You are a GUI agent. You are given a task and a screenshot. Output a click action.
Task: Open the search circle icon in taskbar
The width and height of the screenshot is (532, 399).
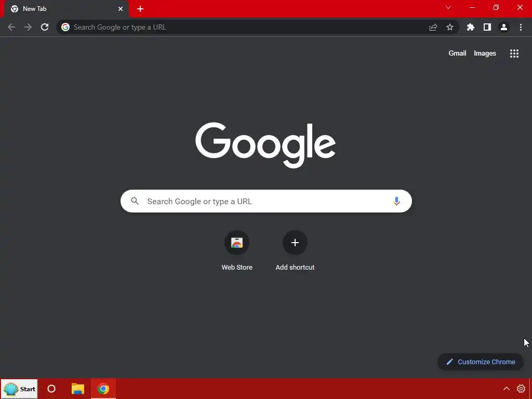(x=51, y=389)
